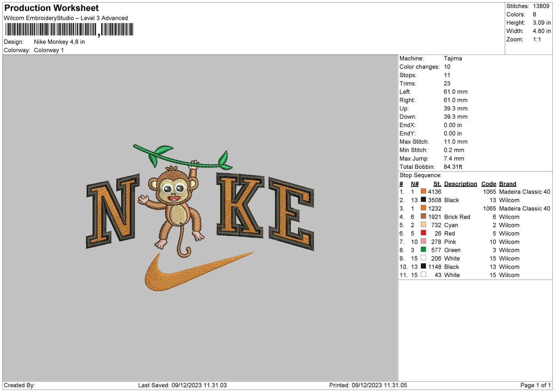Viewport: 555px width, 392px height.
Task: Click the Stop Sequence section header
Action: (x=419, y=175)
